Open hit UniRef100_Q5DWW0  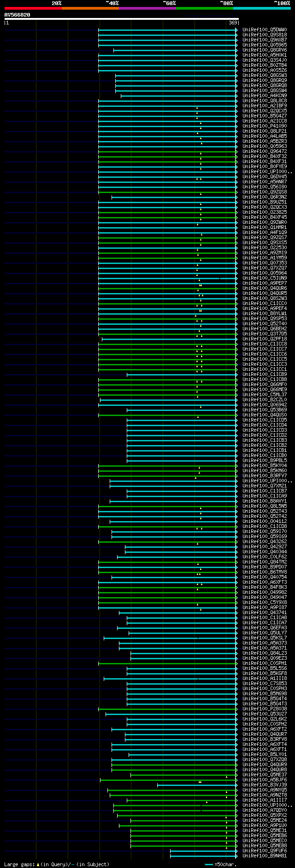(x=265, y=29)
